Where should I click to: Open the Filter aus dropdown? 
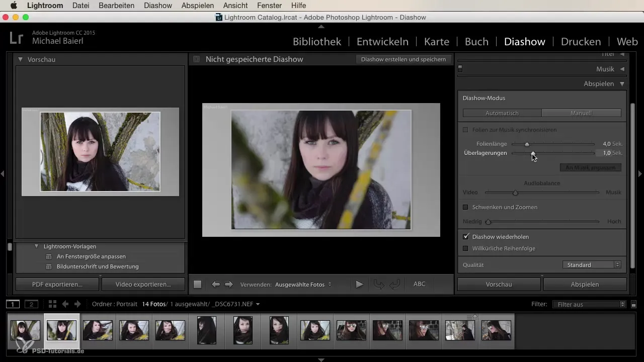[x=589, y=304]
